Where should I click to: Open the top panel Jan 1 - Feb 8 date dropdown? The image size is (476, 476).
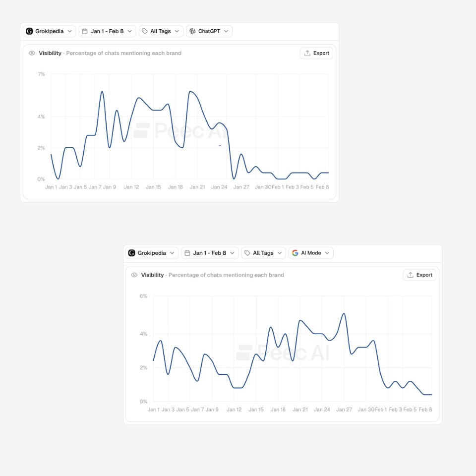click(x=108, y=31)
